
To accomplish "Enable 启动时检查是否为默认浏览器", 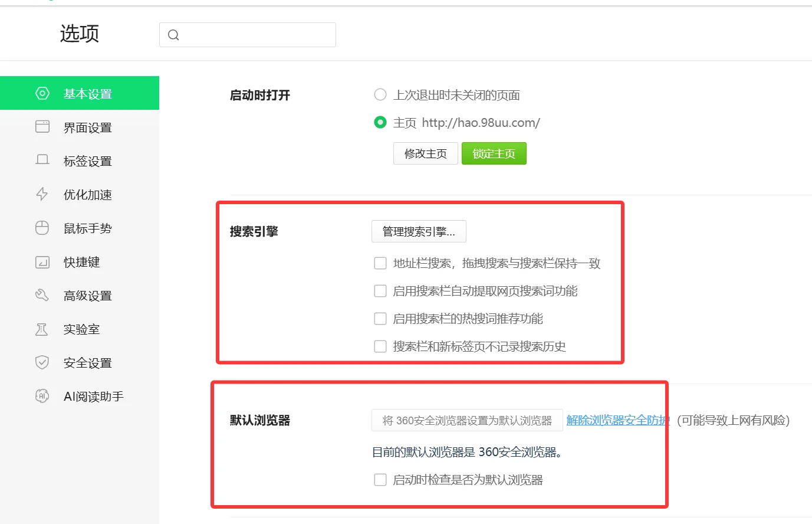I will click(x=380, y=480).
